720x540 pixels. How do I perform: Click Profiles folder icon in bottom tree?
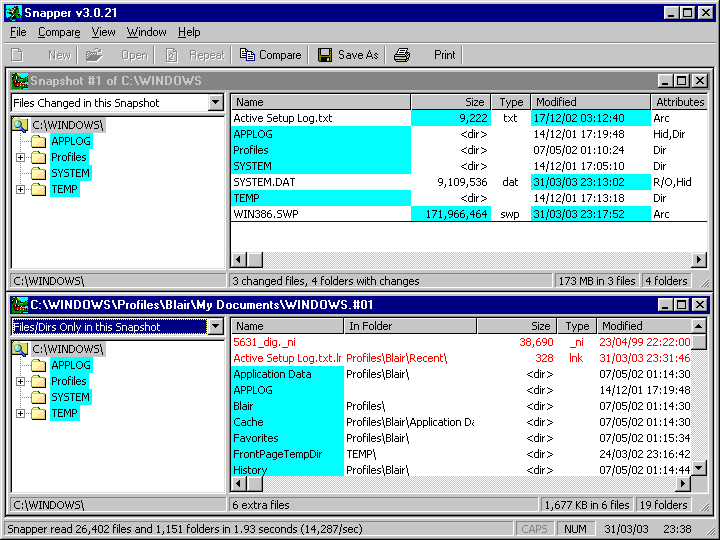coord(39,381)
